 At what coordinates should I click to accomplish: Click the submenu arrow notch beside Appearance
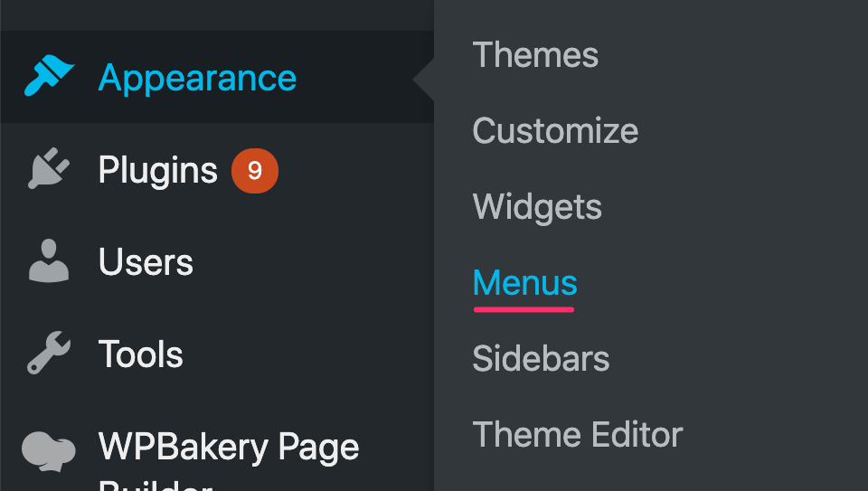[x=423, y=80]
